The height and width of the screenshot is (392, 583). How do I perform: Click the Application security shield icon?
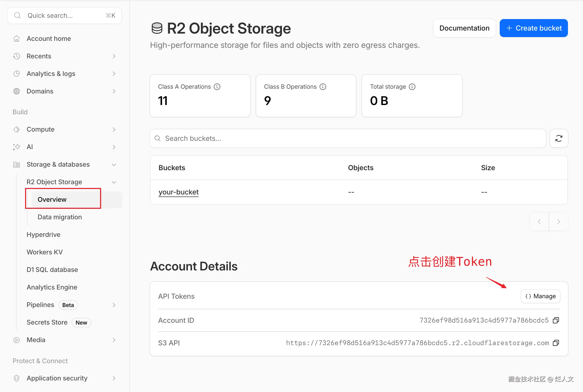17,378
